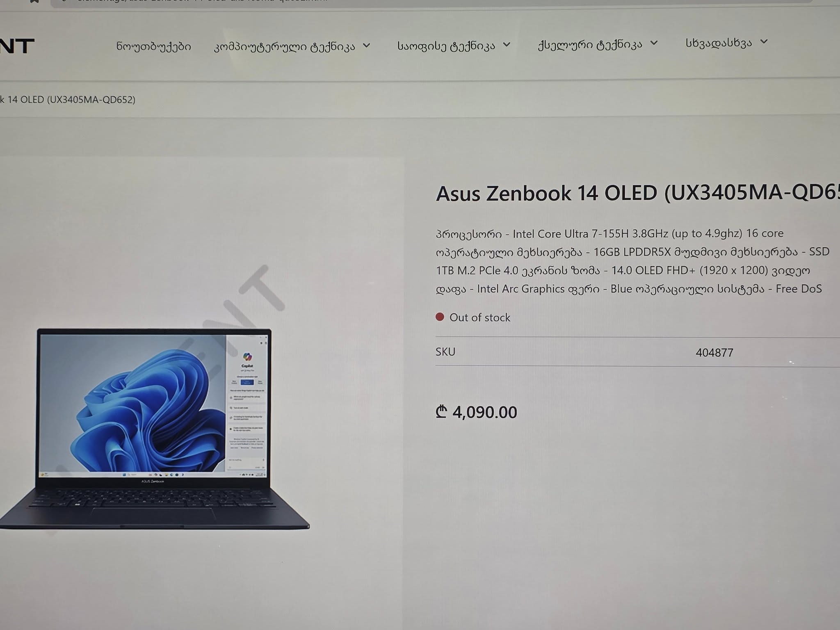Click the Out of stock status text

coord(480,317)
